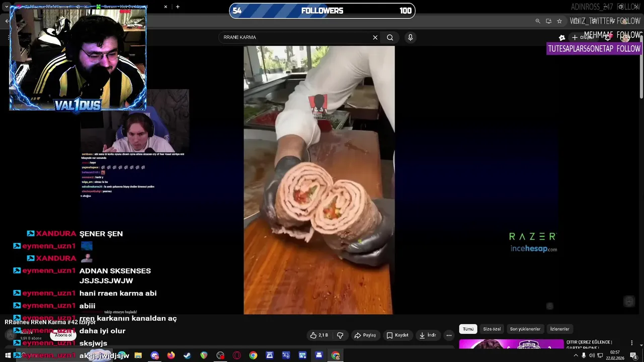Select the İzlenenler filter chip
The height and width of the screenshot is (362, 644).
(559, 329)
